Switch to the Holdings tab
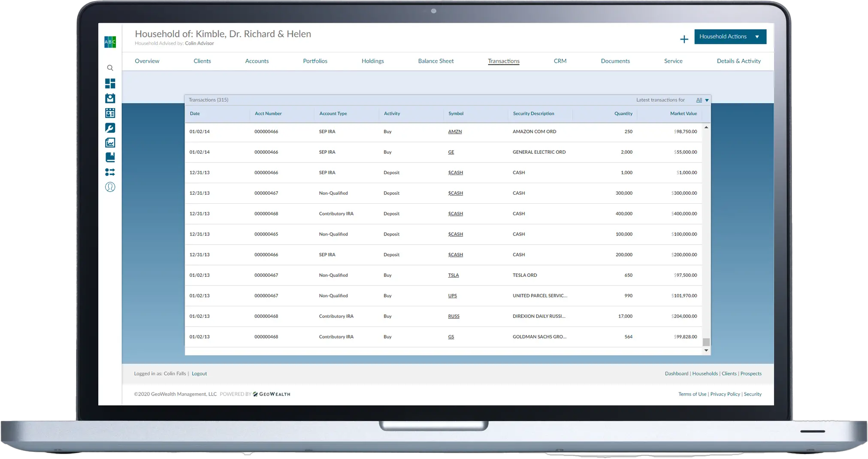 pos(372,61)
